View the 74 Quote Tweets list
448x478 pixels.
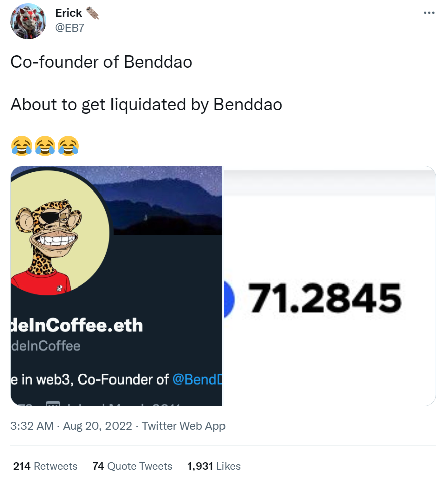(x=132, y=466)
